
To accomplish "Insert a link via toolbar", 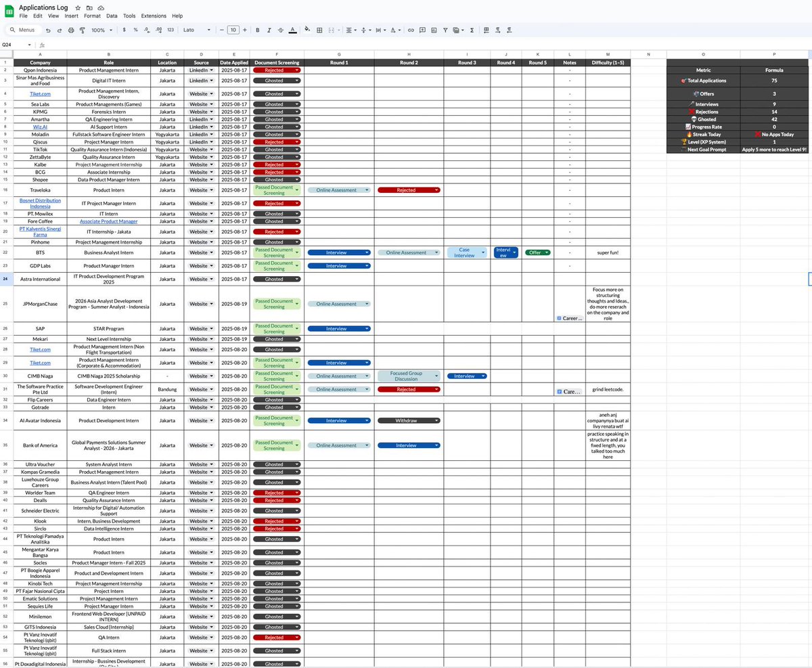I will 411,30.
